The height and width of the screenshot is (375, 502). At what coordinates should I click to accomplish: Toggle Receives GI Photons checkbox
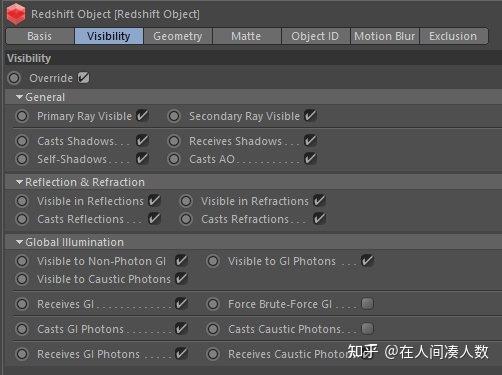pyautogui.click(x=181, y=354)
